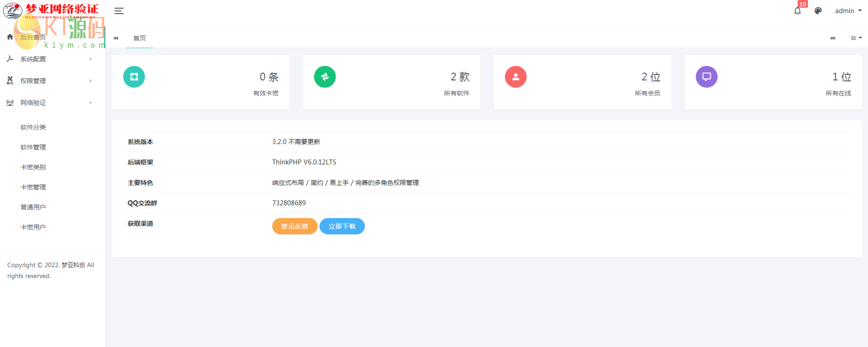
Task: Toggle the sidebar hamburger menu
Action: pos(119,11)
